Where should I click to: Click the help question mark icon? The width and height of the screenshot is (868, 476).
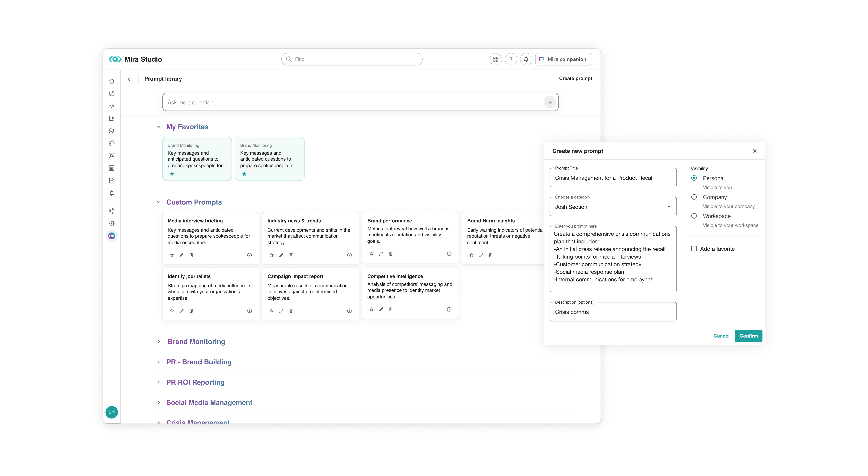tap(511, 59)
